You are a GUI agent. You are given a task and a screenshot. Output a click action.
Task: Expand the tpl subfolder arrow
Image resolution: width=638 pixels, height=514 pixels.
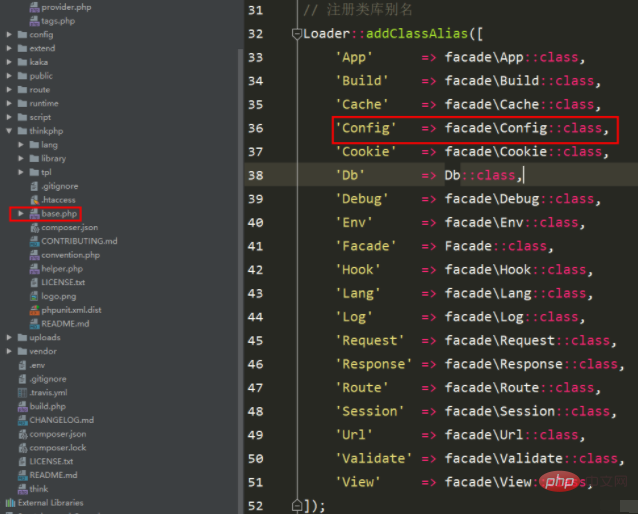[21, 173]
